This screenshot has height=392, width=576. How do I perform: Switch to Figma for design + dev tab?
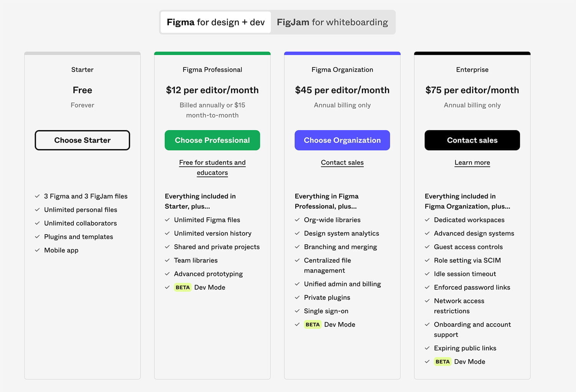pyautogui.click(x=215, y=22)
